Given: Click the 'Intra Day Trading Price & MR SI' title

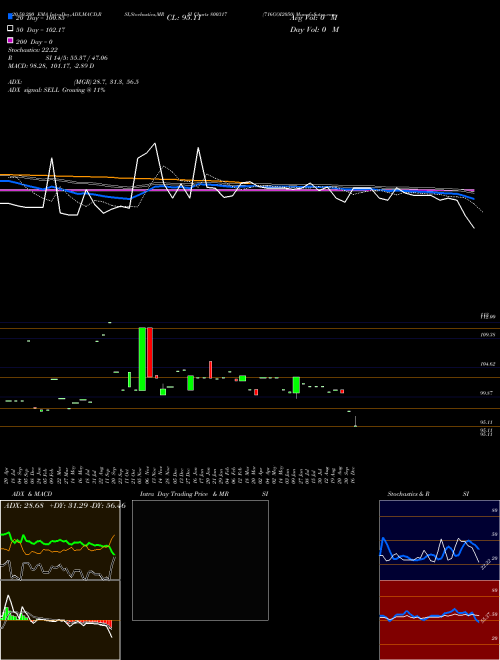Looking at the screenshot, I should tap(204, 494).
